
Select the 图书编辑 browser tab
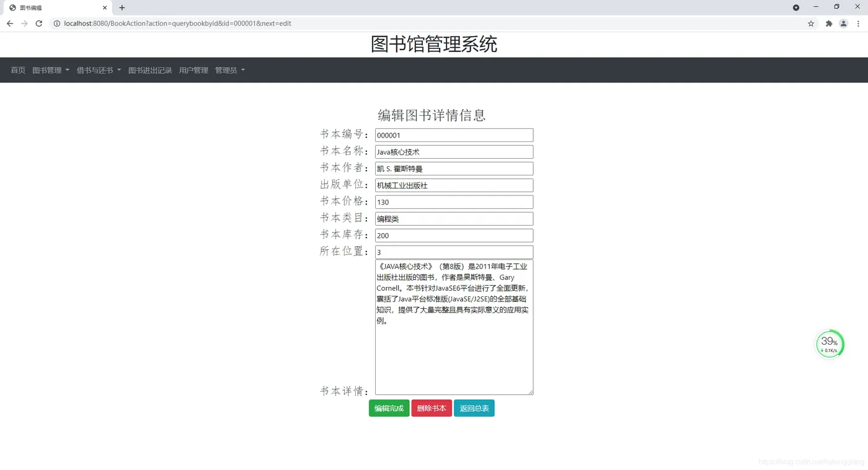pyautogui.click(x=57, y=7)
